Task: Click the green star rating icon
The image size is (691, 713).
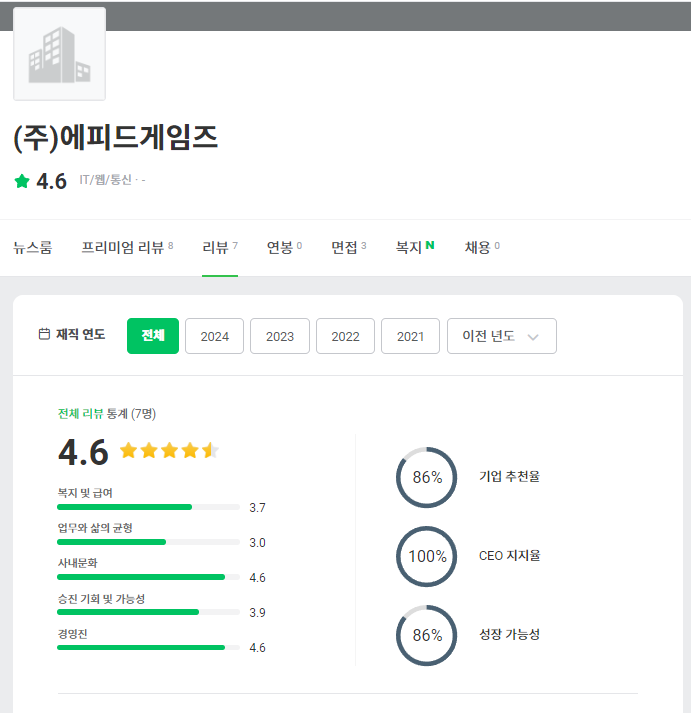Action: 22,181
